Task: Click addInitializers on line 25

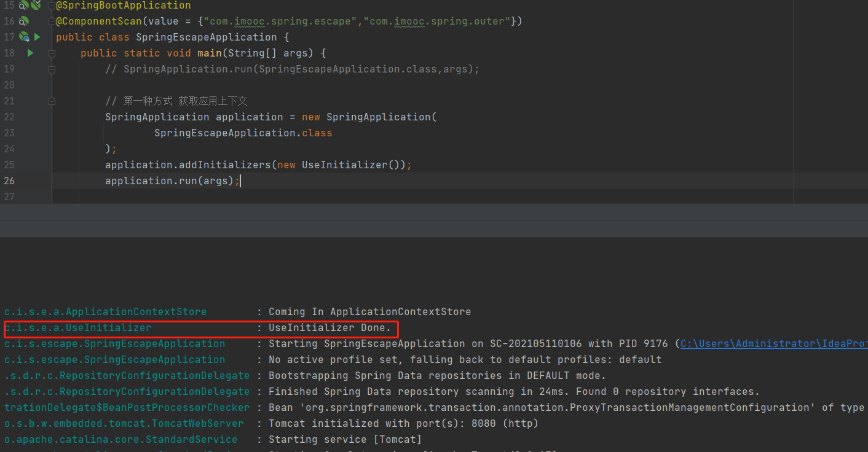Action: pos(225,165)
